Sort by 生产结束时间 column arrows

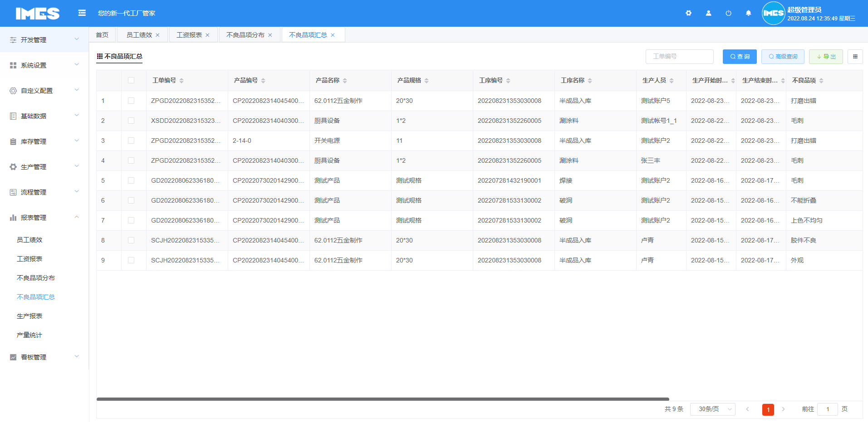[x=783, y=81]
